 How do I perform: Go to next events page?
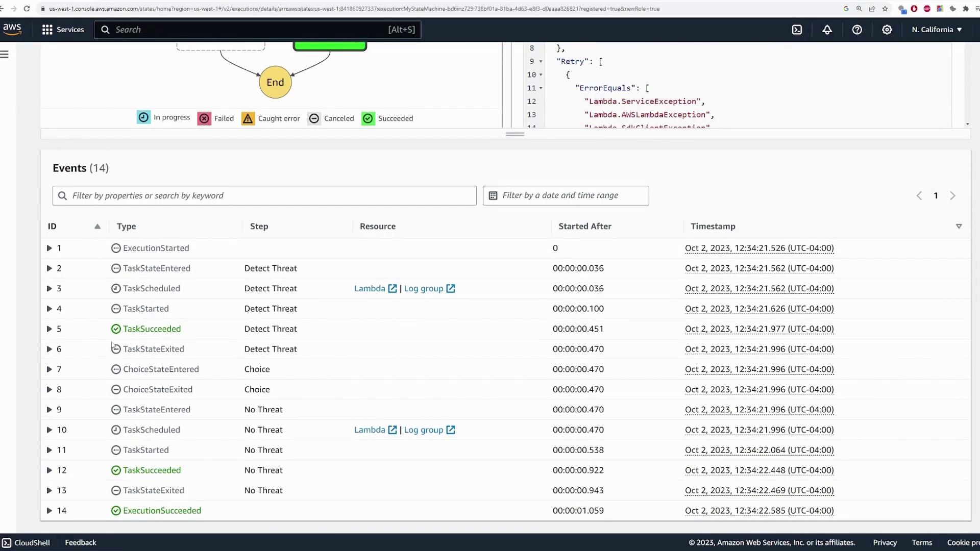pos(952,195)
